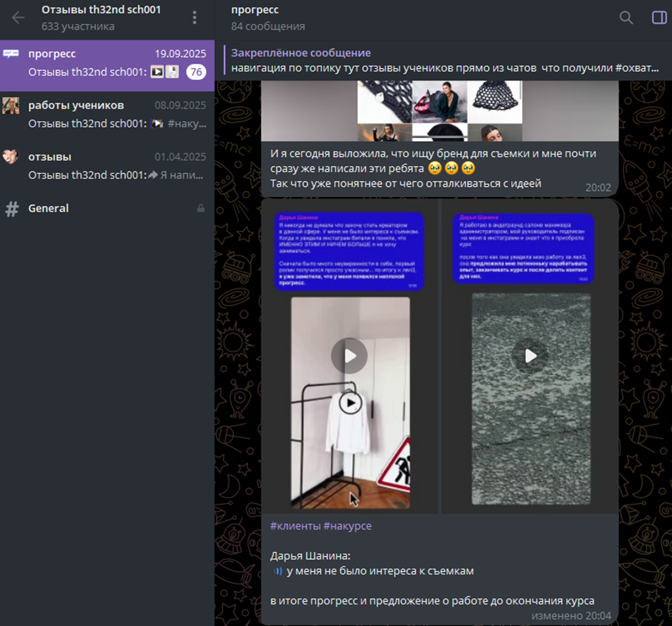Open the отзывы topic
This screenshot has height=626, width=672.
point(106,165)
